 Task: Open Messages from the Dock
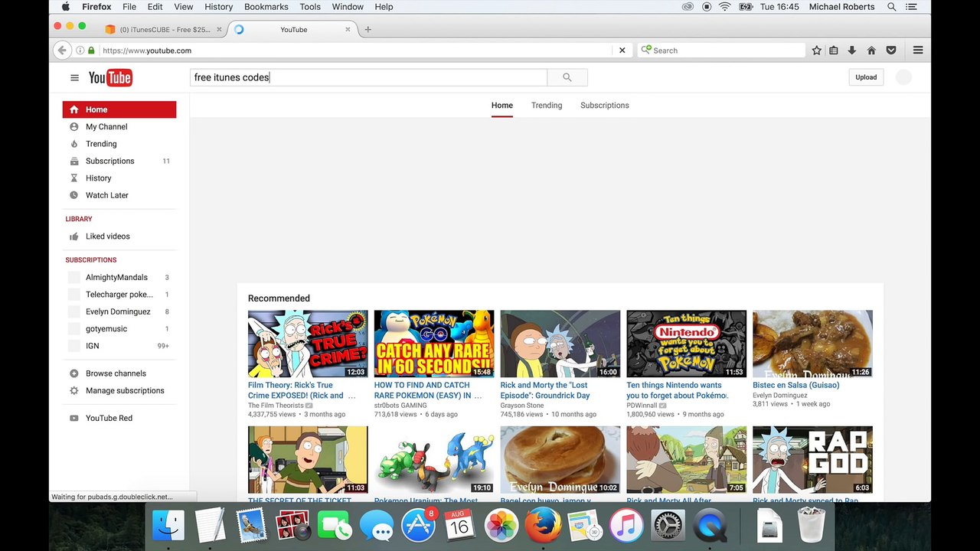pos(377,527)
